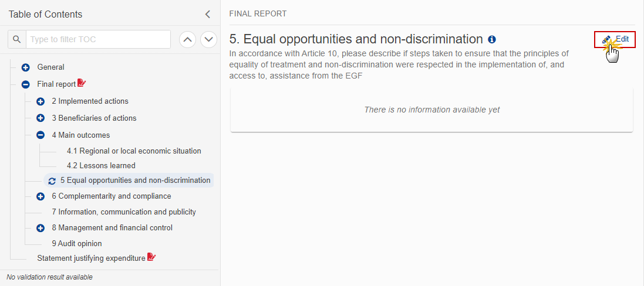Expand 3 Beneficiaries of actions
Image resolution: width=644 pixels, height=286 pixels.
coord(41,118)
